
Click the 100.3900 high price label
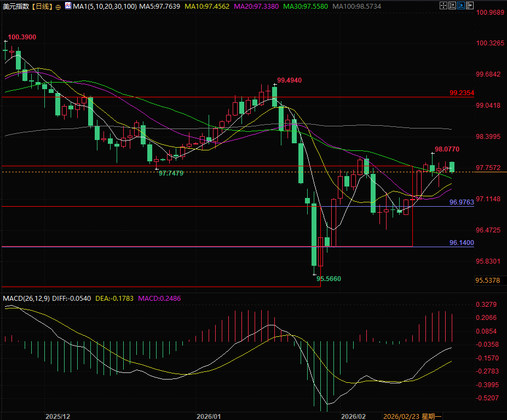(22, 37)
